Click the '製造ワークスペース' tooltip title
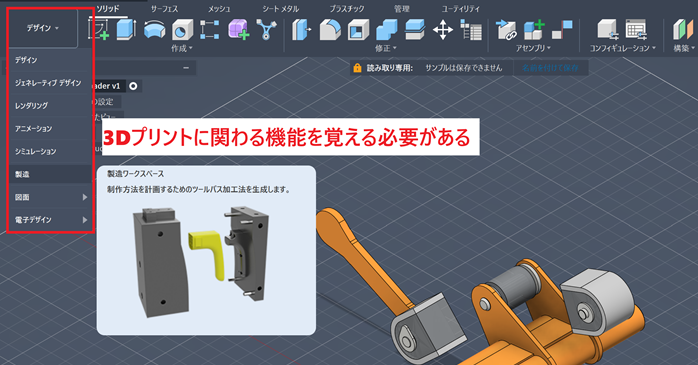 pos(135,174)
